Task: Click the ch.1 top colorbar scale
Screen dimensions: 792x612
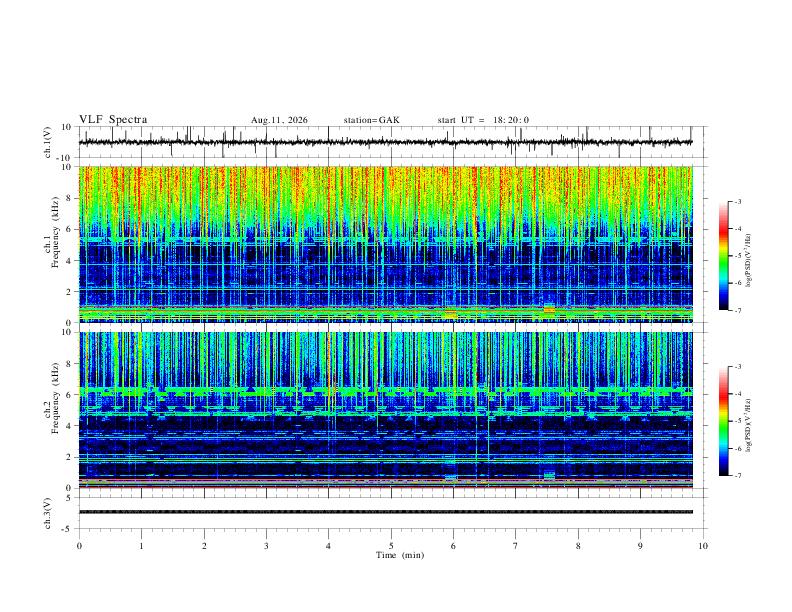Action: [x=723, y=256]
